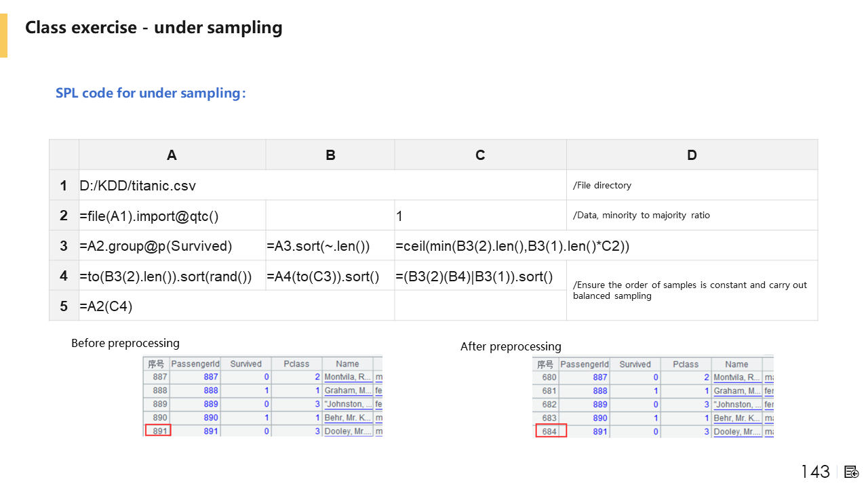Image resolution: width=868 pixels, height=488 pixels.
Task: Select cell containing D:/KDD/titanic.csv
Action: click(x=138, y=186)
